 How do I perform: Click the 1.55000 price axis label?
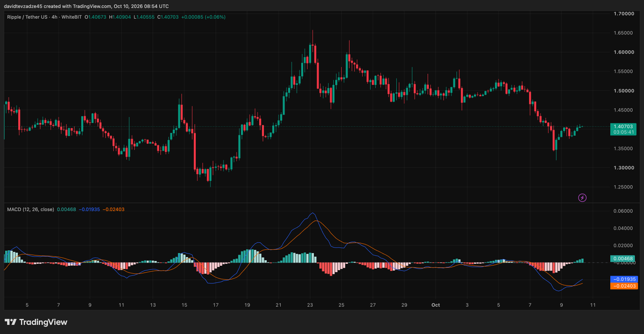pos(623,71)
